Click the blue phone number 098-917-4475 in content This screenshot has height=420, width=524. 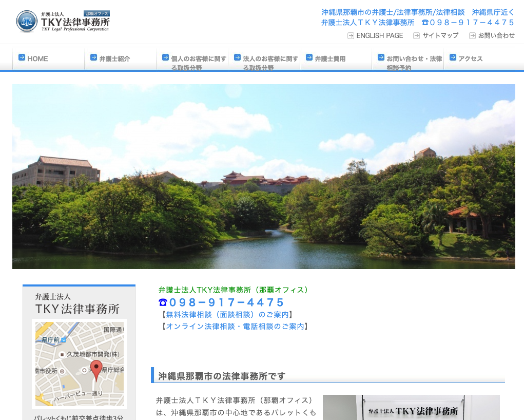tap(221, 302)
